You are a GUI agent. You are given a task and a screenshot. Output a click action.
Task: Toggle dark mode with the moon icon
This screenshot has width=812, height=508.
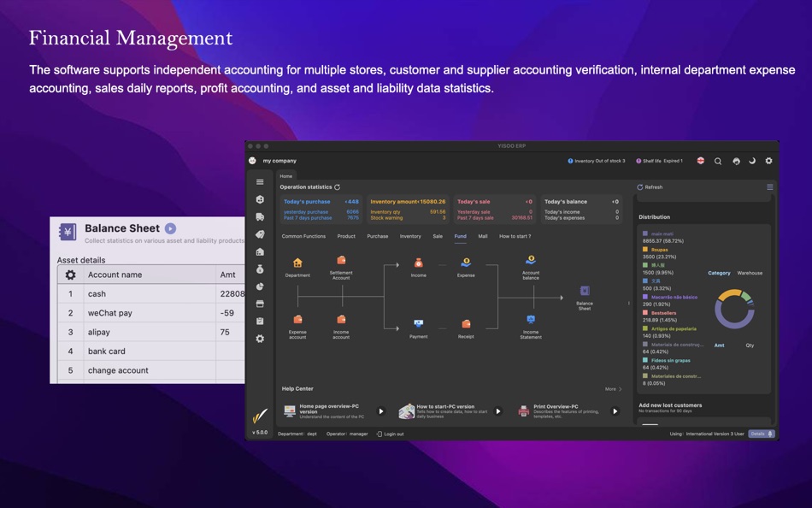click(752, 161)
